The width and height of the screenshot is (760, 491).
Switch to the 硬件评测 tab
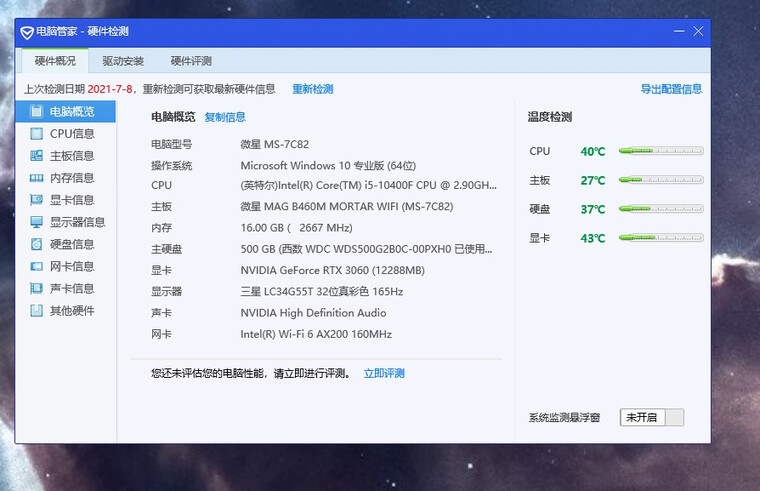(x=191, y=61)
